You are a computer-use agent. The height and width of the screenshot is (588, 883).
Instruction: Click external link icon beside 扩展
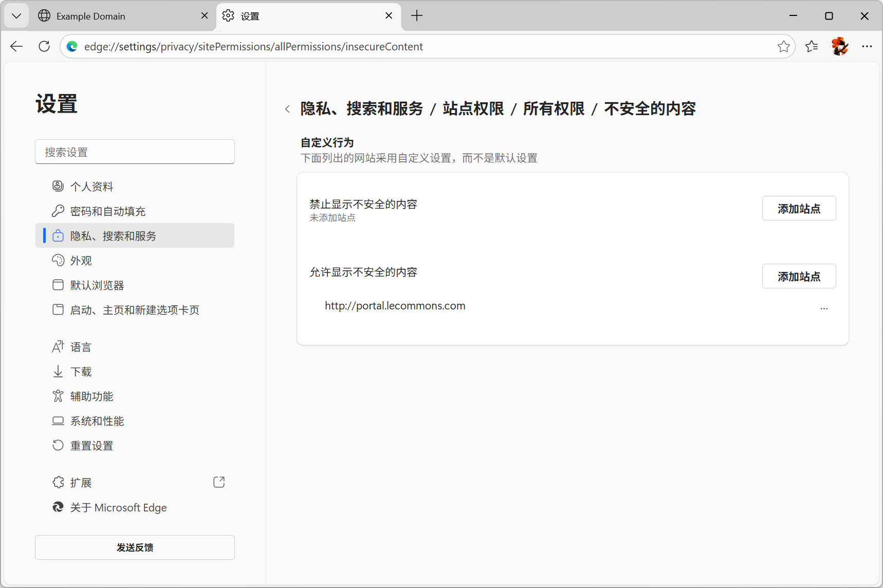pos(219,482)
